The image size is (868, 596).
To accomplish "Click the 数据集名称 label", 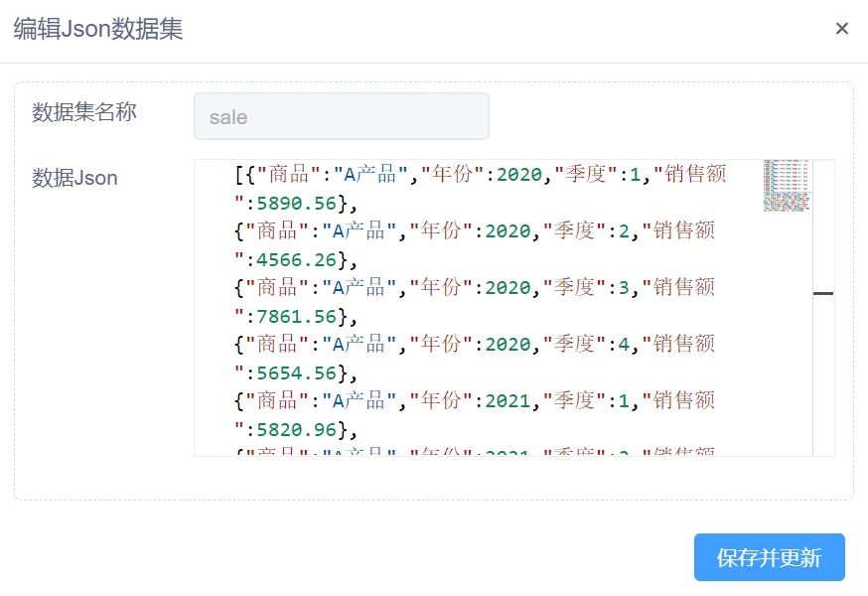I will (x=84, y=112).
